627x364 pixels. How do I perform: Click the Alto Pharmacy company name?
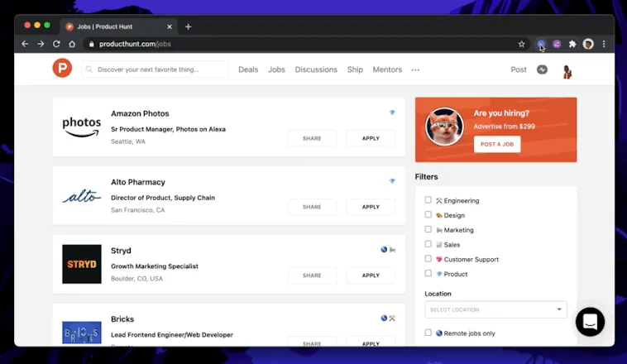pos(138,182)
